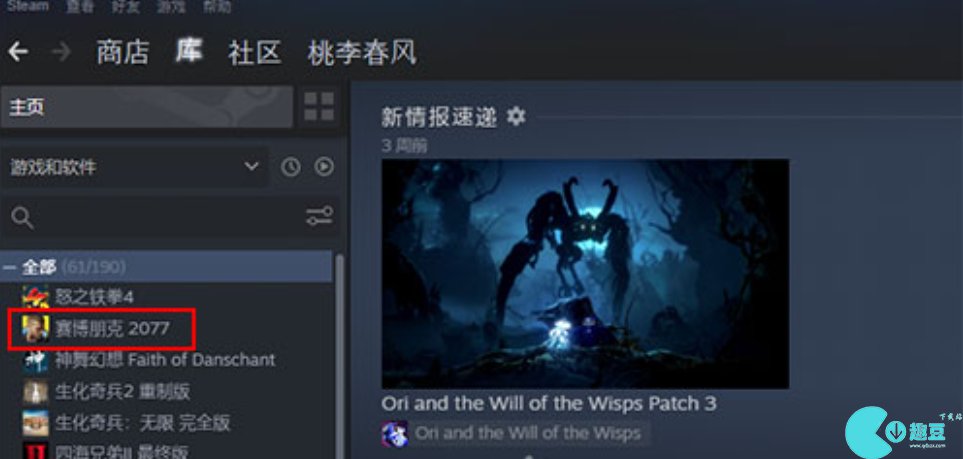Switch to the 社区 tab
The height and width of the screenshot is (459, 963).
pos(254,52)
